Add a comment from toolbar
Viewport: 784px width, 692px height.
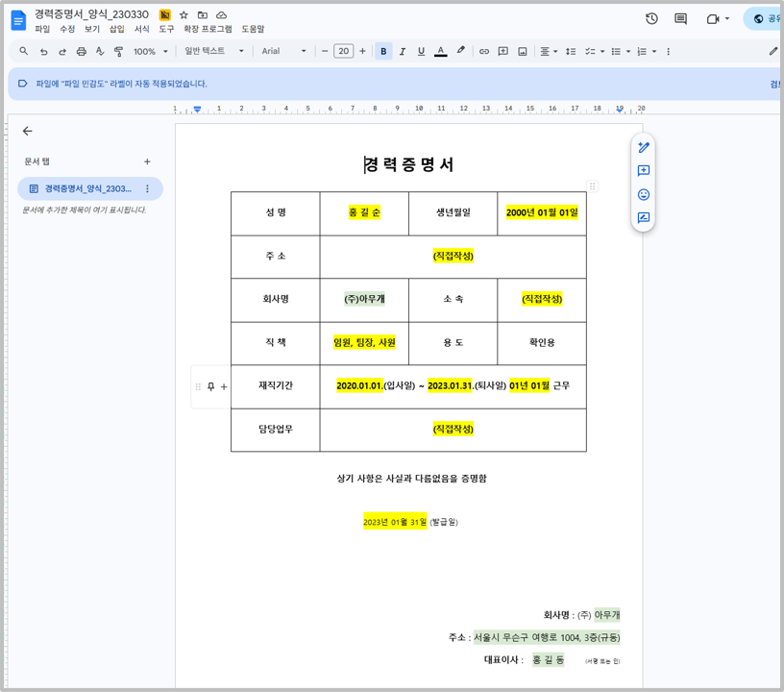tap(503, 52)
